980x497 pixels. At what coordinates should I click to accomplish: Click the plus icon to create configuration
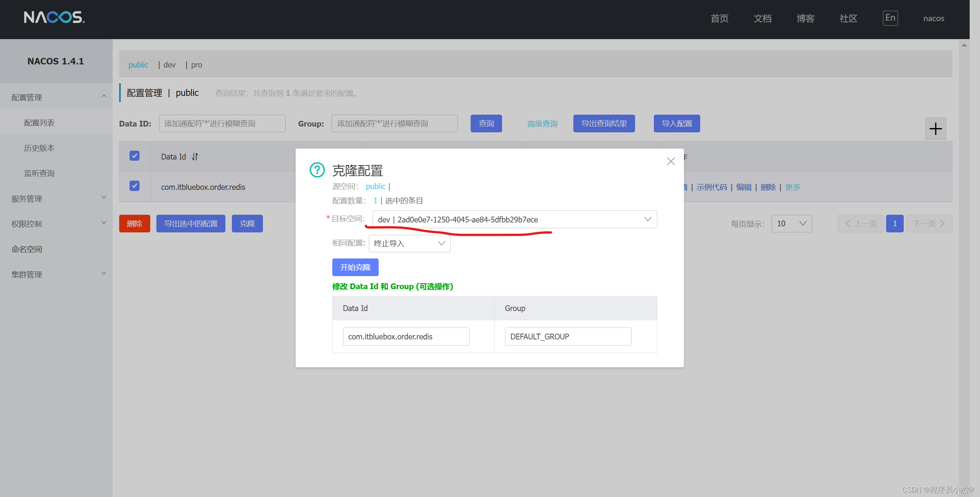(x=935, y=128)
